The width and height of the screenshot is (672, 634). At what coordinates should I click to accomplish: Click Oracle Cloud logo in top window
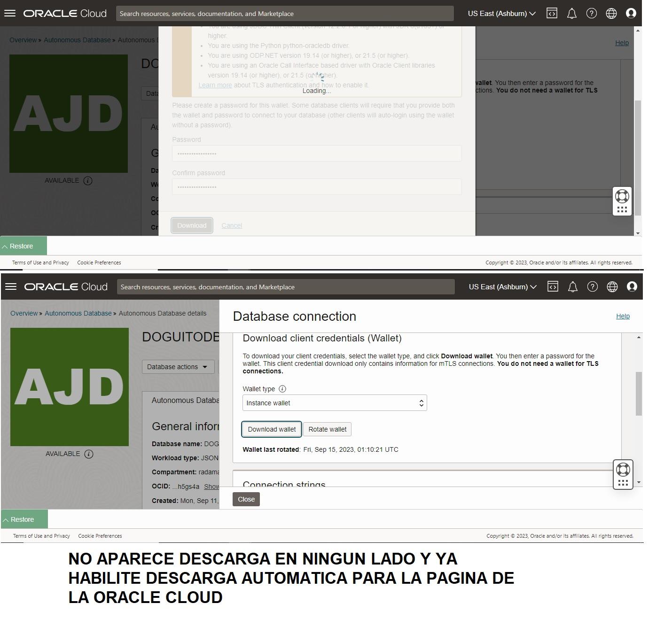65,14
